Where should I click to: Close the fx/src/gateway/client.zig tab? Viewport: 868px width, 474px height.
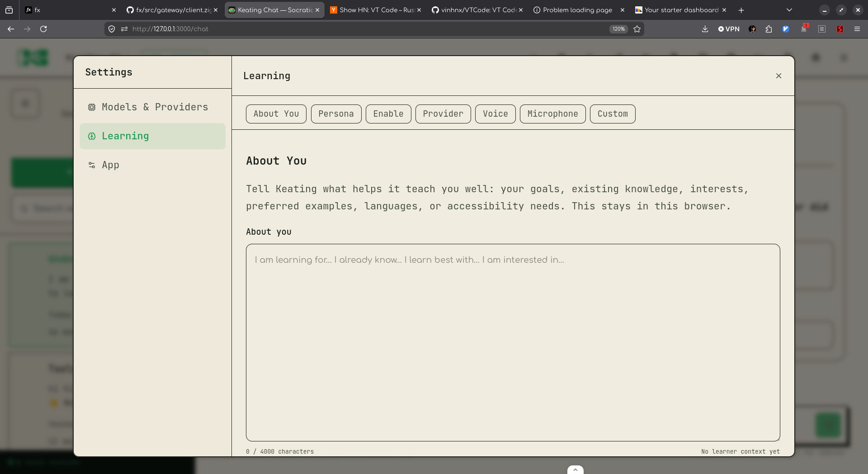point(216,10)
